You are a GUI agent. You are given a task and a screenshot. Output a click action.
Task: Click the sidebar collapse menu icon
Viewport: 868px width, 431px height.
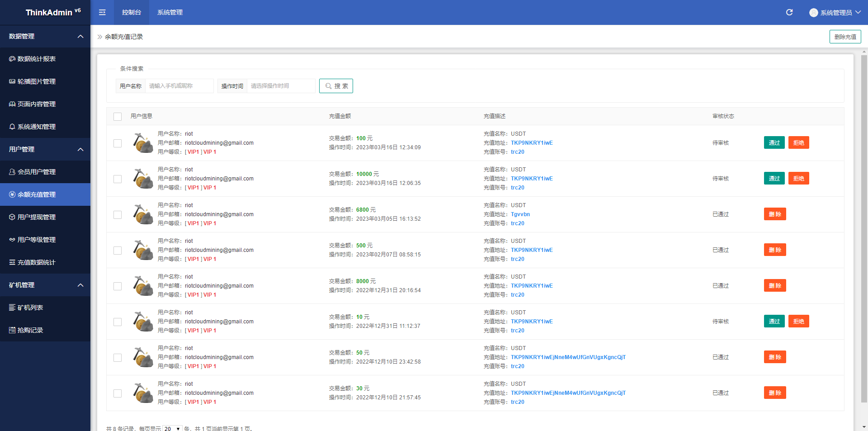[102, 12]
